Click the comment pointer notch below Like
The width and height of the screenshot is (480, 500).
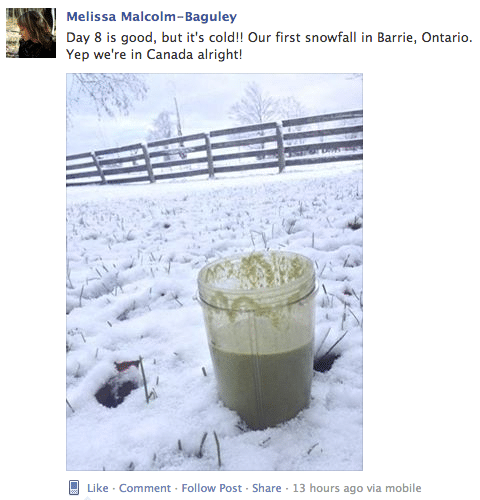coord(87,498)
